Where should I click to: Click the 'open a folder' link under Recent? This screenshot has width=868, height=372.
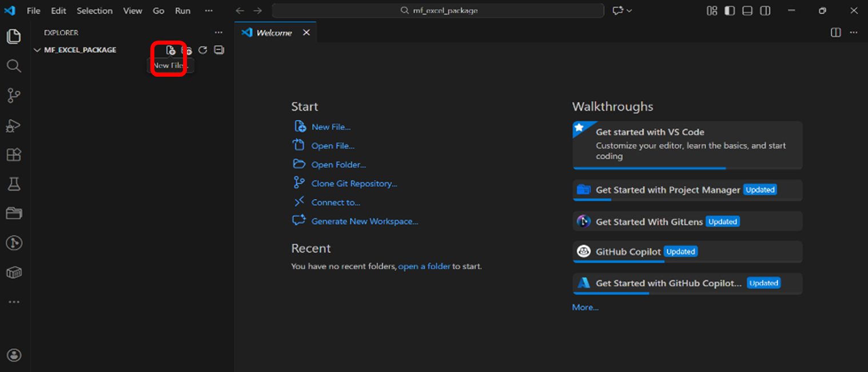pos(424,266)
